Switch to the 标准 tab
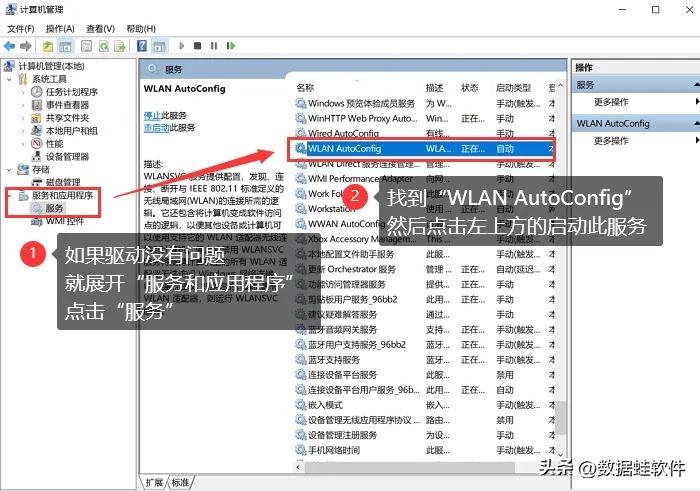Image resolution: width=700 pixels, height=491 pixels. click(x=180, y=483)
